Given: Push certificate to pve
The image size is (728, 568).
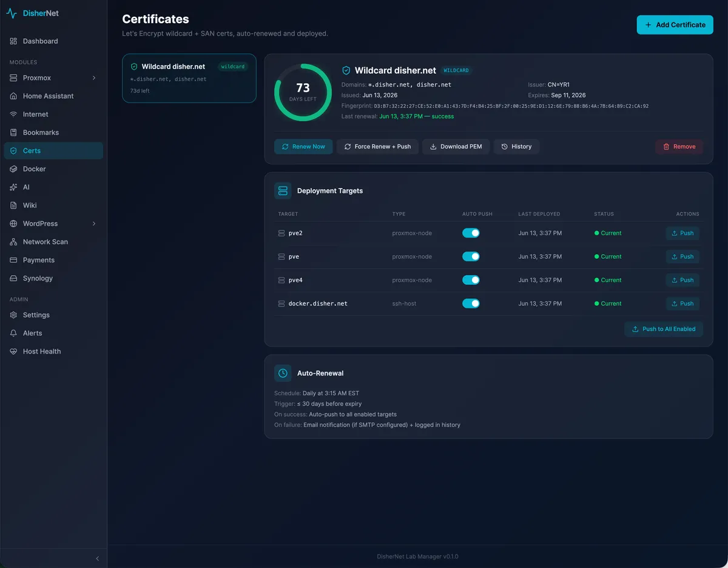Looking at the screenshot, I should click(x=682, y=256).
